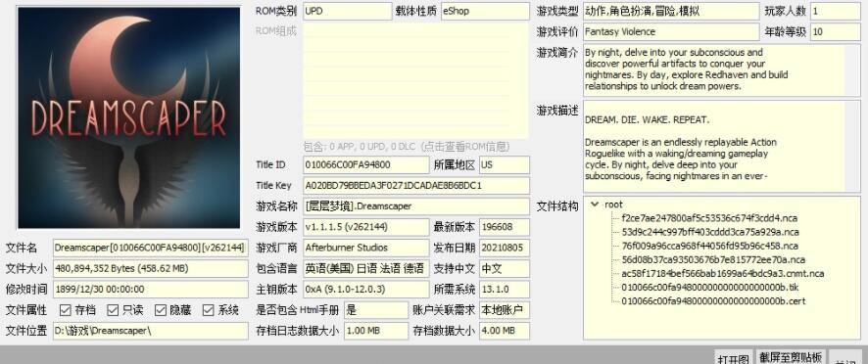Toggle the 只读 read-only checkbox

[113, 310]
